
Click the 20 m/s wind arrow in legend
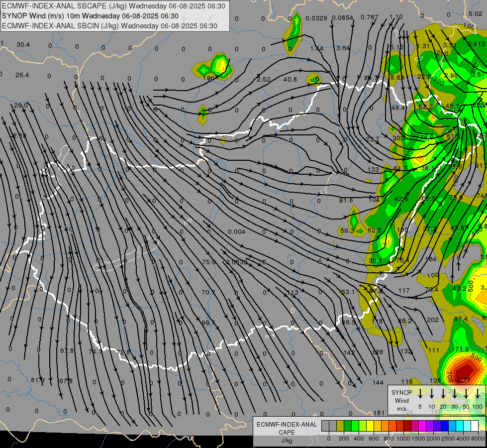(443, 393)
